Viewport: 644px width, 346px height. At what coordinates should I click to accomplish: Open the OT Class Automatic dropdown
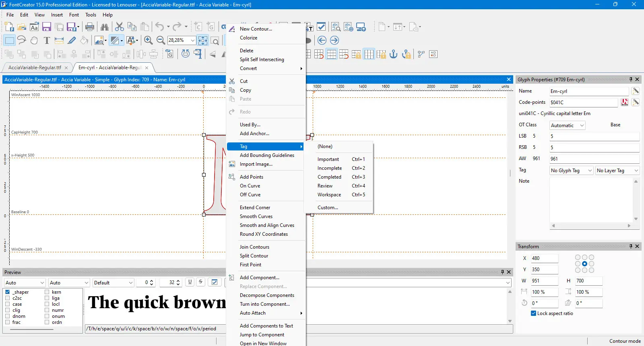pyautogui.click(x=568, y=126)
